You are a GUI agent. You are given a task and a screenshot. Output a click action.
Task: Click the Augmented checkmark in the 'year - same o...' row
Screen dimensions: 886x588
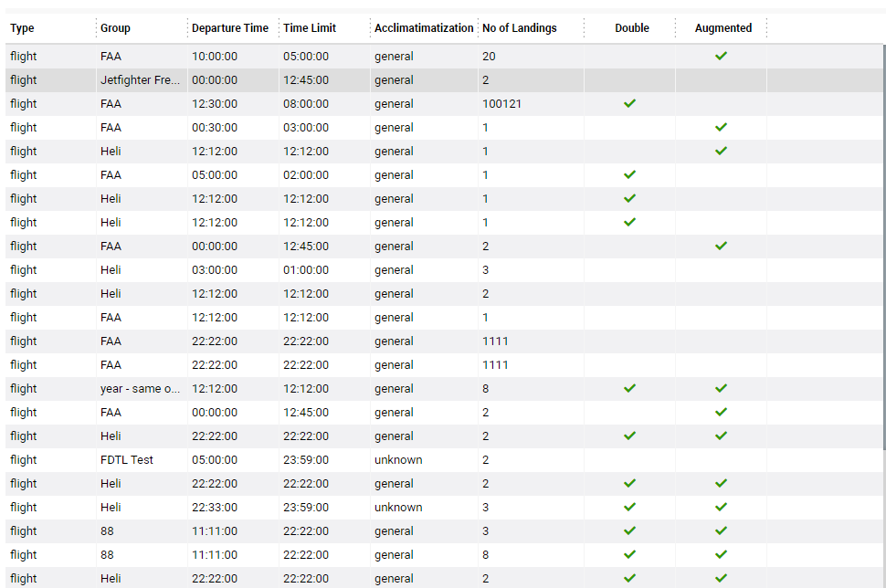point(721,388)
